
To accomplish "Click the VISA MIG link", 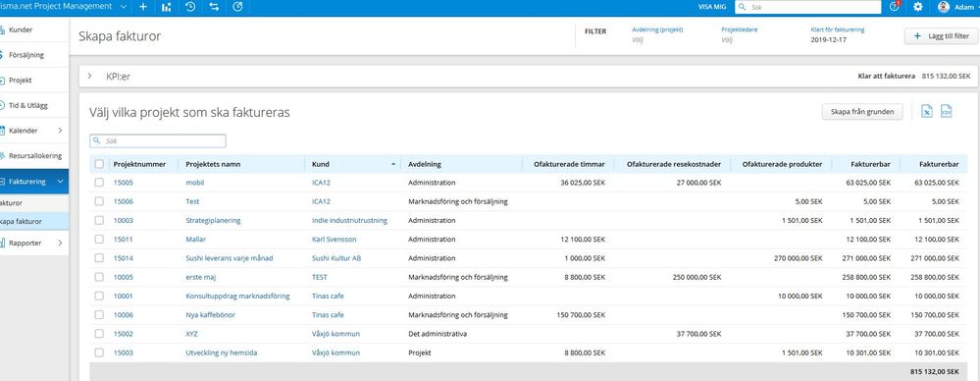I will (712, 7).
